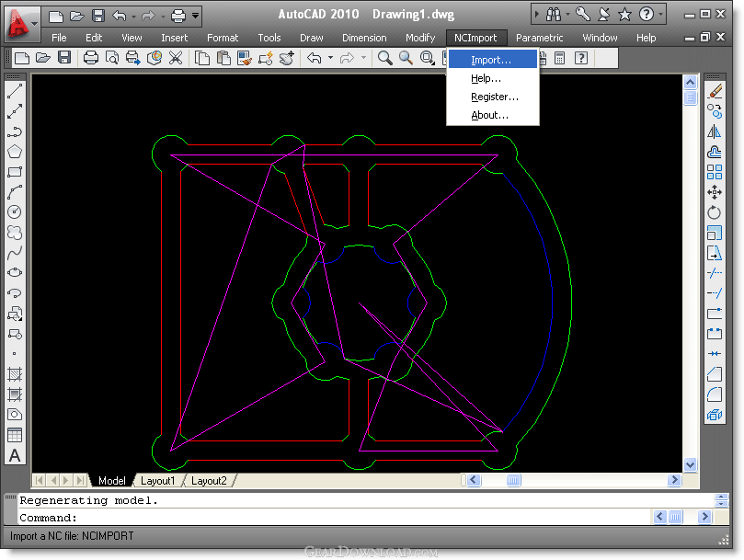
Task: Click the Offset tool
Action: 715,152
